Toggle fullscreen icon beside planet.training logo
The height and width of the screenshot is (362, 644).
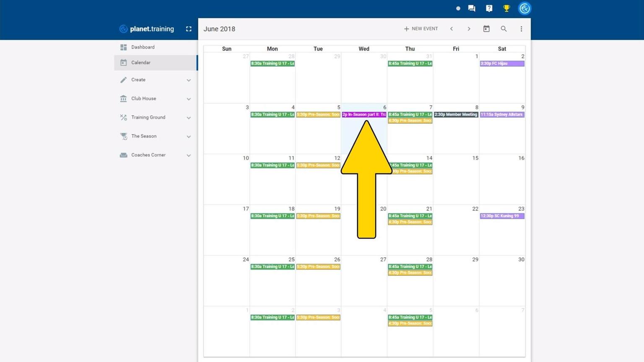pos(189,29)
